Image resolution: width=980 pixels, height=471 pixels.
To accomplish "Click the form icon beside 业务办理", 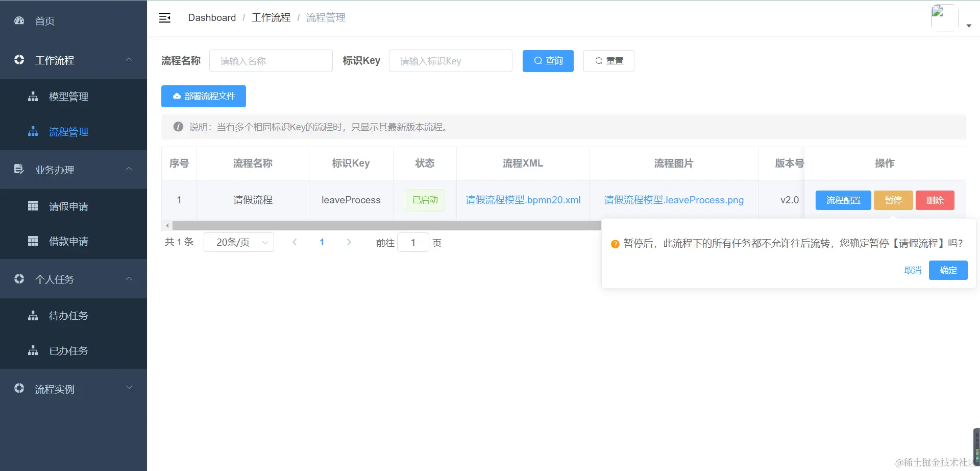I will (x=19, y=169).
